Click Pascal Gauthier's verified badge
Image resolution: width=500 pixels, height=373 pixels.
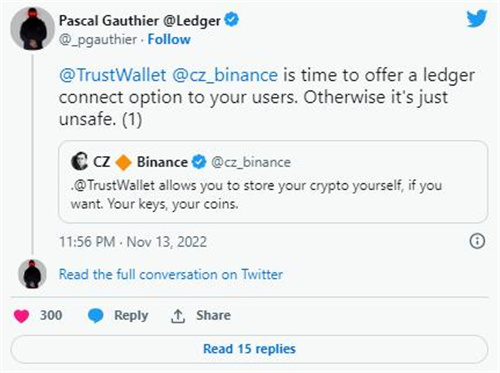[232, 20]
